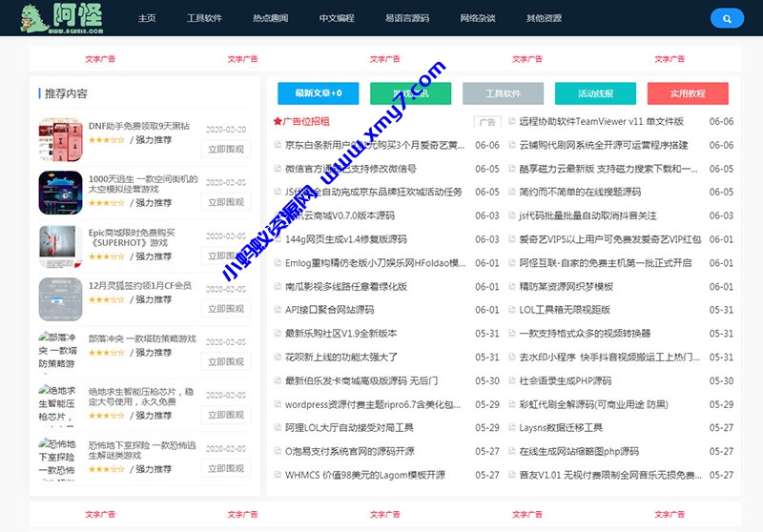Click 立即围观 for 部落冲突 item
The image size is (763, 532).
pos(226,361)
